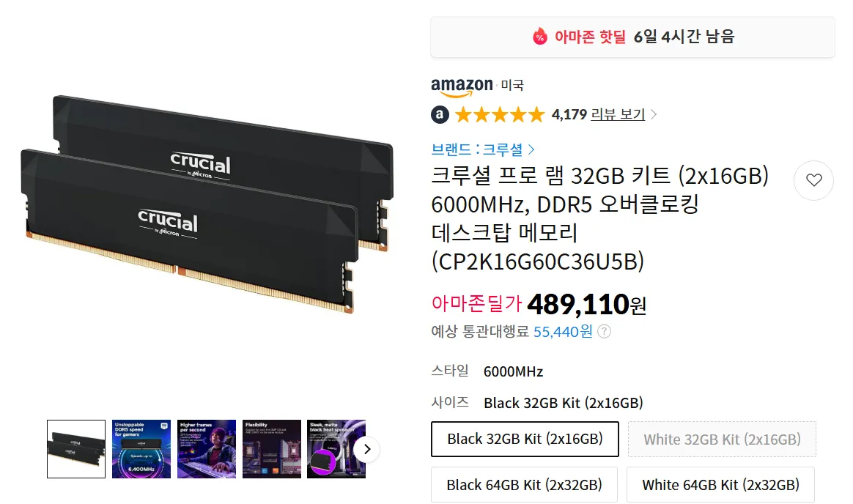Click the five-star rating icons
The width and height of the screenshot is (853, 504).
[x=499, y=115]
